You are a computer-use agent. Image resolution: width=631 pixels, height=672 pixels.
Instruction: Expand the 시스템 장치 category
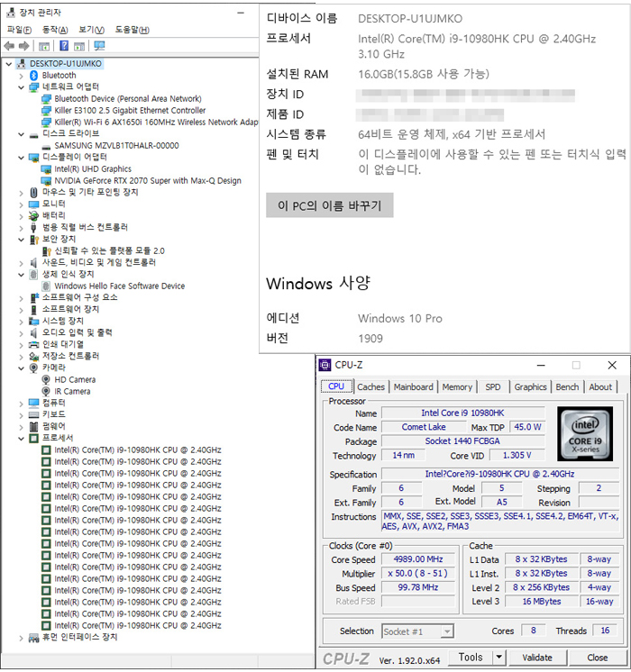coord(21,322)
